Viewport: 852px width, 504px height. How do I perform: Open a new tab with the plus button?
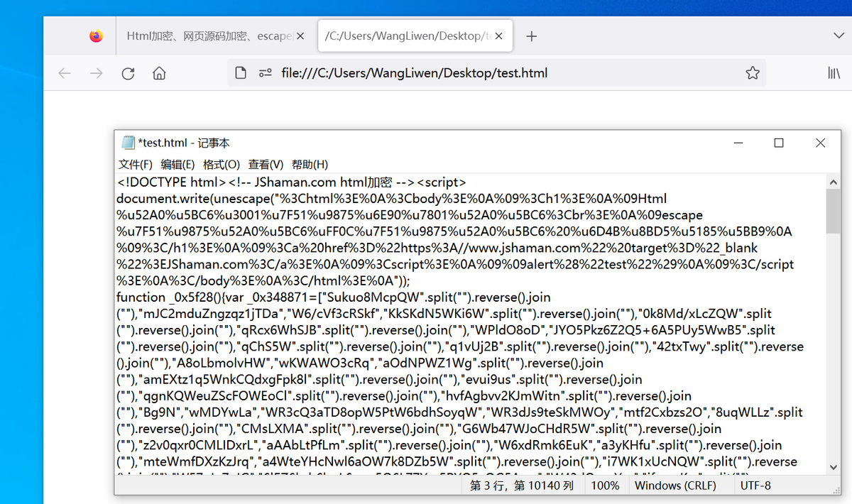click(531, 35)
